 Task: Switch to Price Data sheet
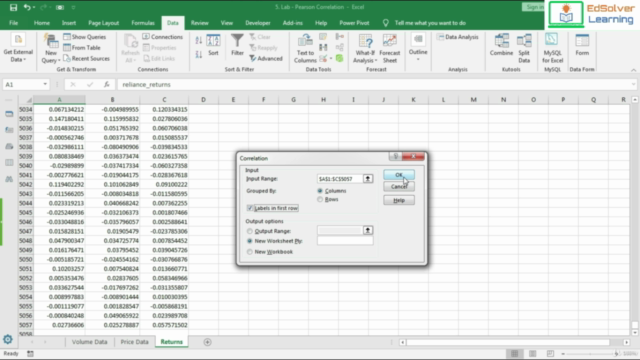click(x=134, y=342)
